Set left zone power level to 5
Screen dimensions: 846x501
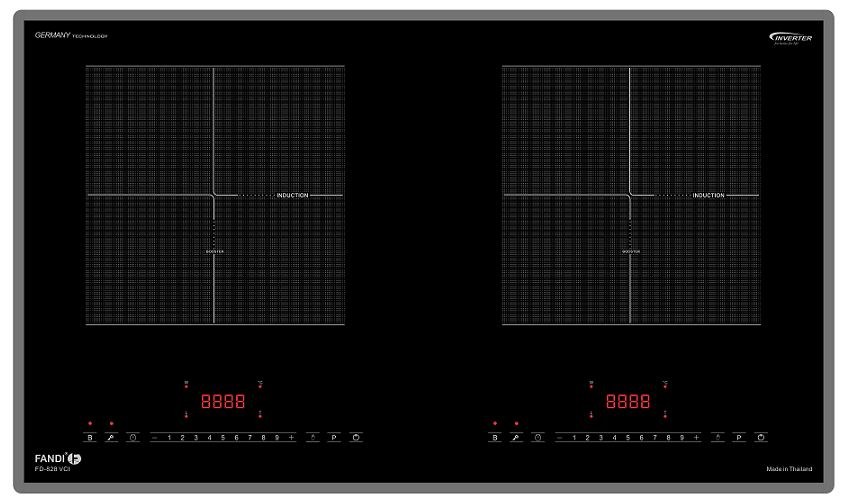pyautogui.click(x=223, y=438)
